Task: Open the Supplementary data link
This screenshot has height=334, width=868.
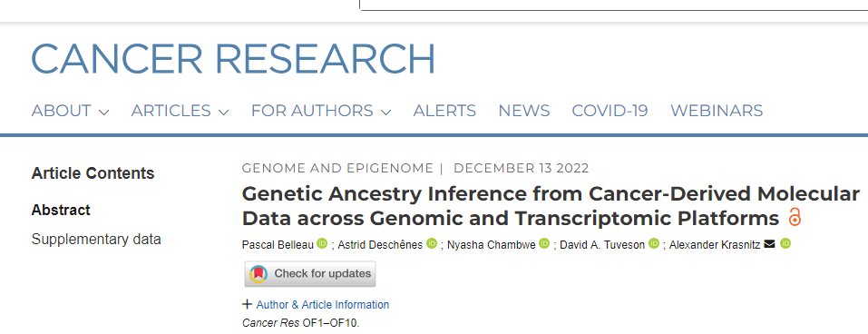Action: point(96,240)
